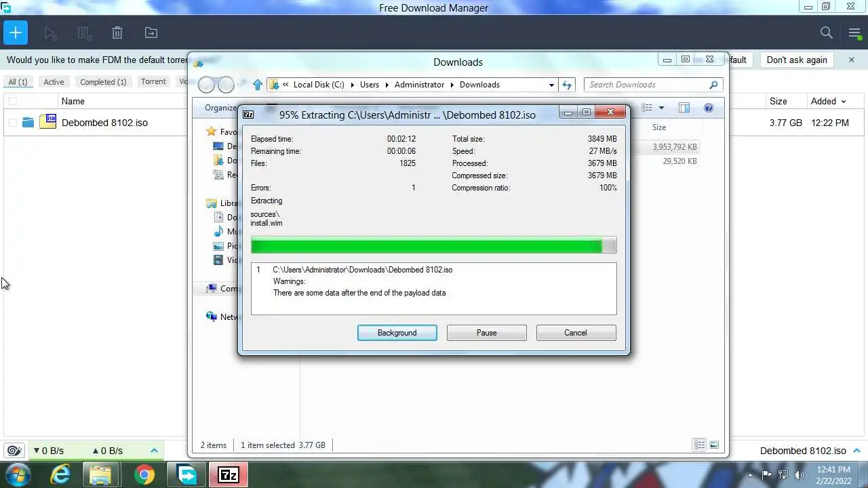Click the Background button in 7-Zip
Screen dimensions: 868x488
click(x=397, y=333)
